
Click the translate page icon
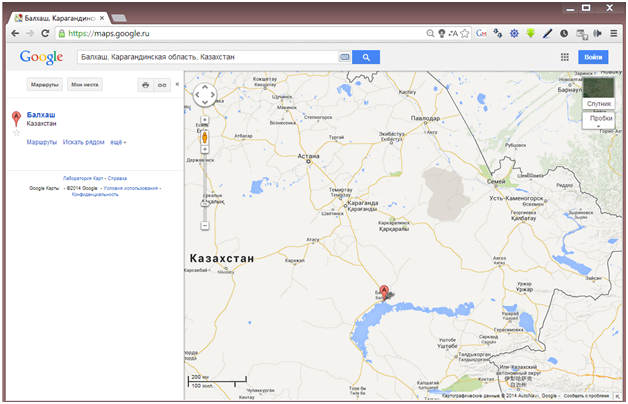coord(453,33)
